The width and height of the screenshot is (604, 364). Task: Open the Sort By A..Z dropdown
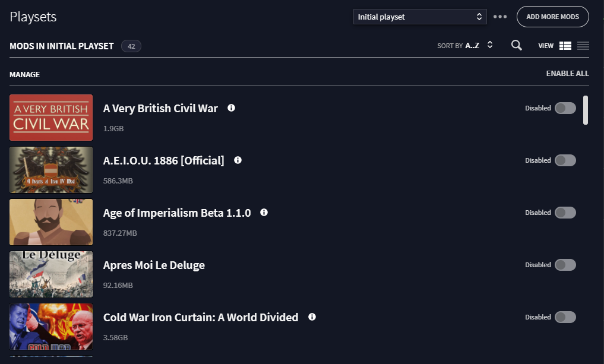(x=465, y=46)
